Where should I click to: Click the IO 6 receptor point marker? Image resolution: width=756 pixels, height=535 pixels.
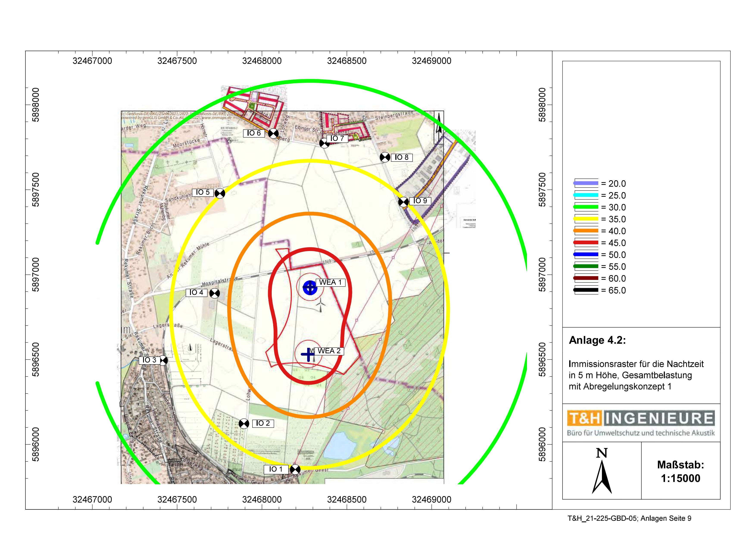[273, 133]
